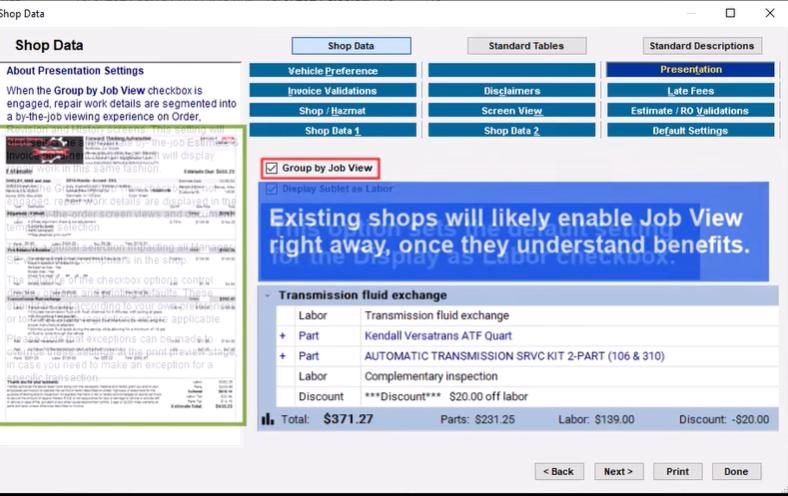
Task: Click the estimate preview thumbnail
Action: (x=121, y=275)
